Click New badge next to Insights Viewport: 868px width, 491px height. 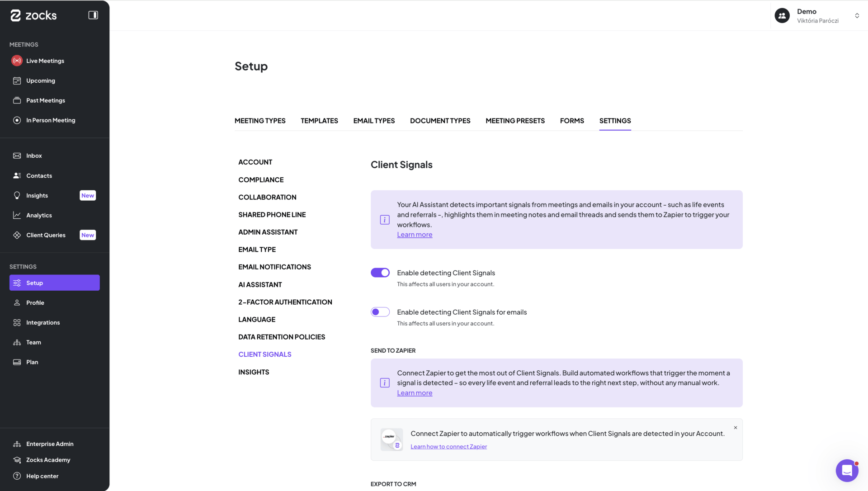click(x=88, y=195)
